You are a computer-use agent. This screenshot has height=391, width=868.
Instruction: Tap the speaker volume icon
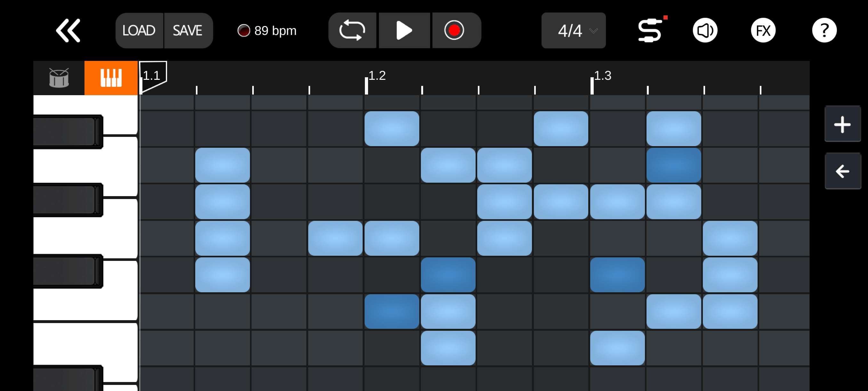[705, 30]
